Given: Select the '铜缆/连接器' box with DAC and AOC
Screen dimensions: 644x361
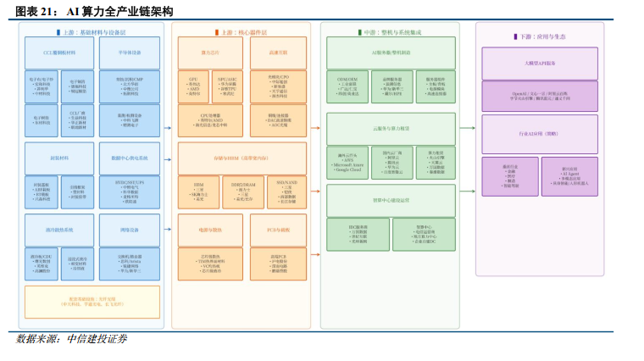Looking at the screenshot, I should (x=278, y=120).
